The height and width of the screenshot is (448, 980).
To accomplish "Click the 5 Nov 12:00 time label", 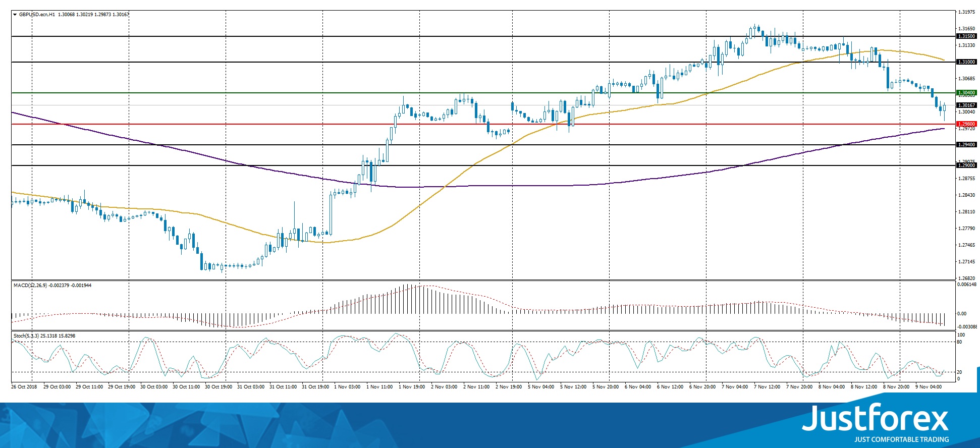I will [x=573, y=387].
